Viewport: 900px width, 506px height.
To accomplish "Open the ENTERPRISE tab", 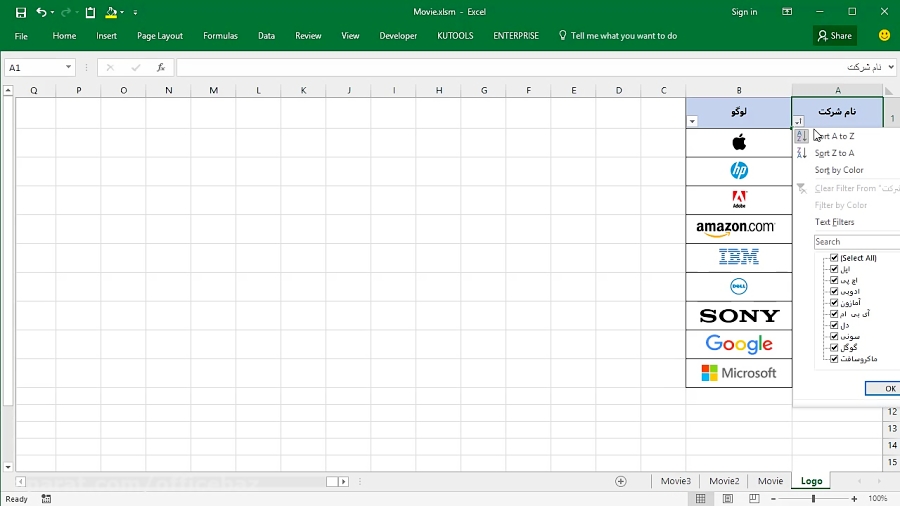I will [x=516, y=36].
